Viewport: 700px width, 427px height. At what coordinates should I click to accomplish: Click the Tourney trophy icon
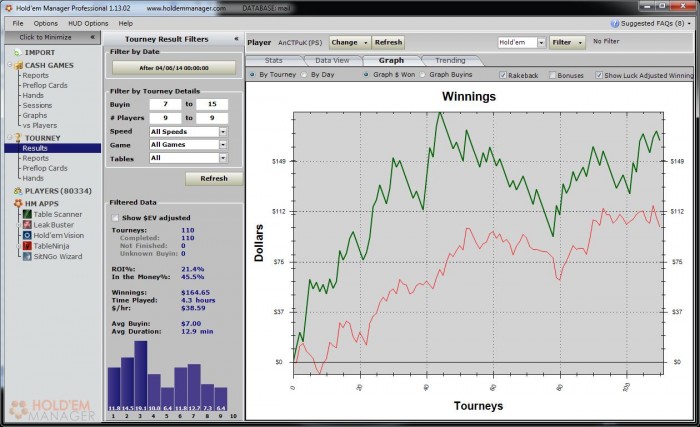tap(18, 138)
